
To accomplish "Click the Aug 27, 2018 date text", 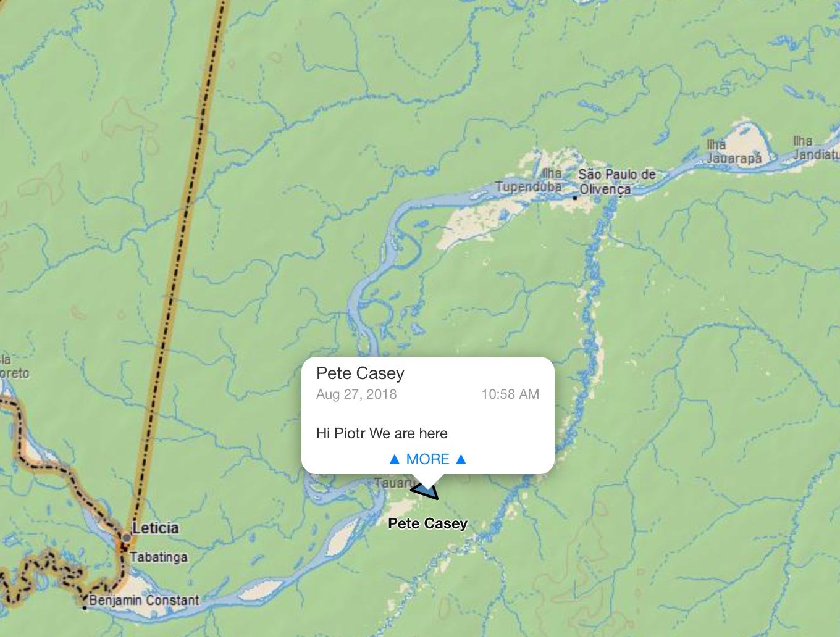I will tap(356, 394).
